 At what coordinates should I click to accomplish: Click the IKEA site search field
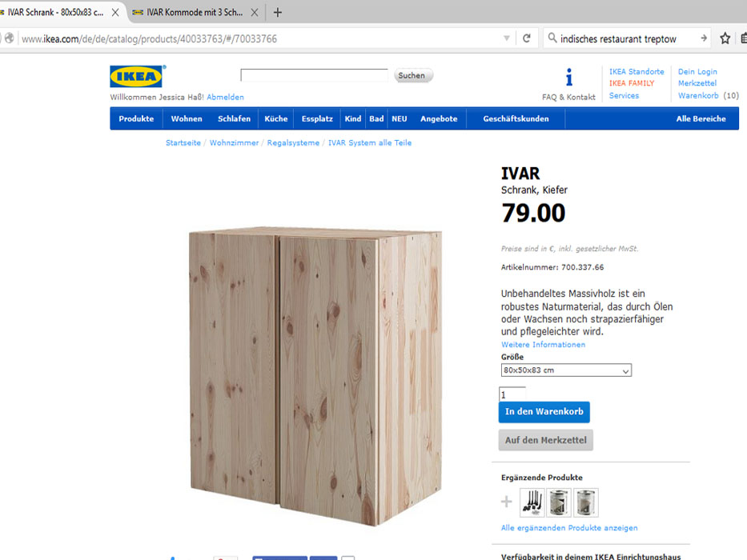(x=314, y=75)
